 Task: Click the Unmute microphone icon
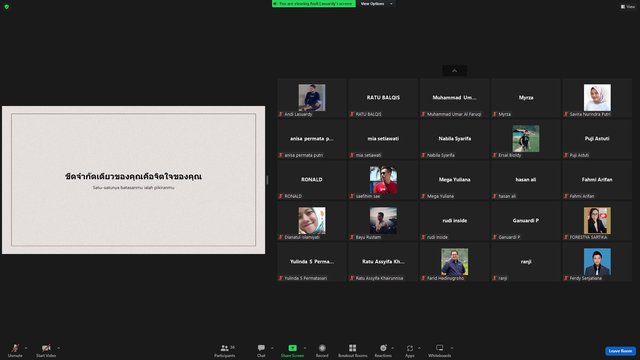[15, 348]
